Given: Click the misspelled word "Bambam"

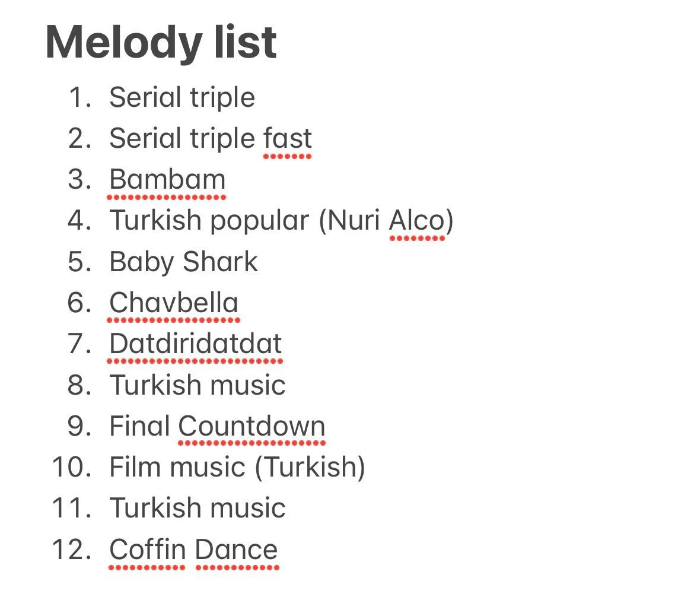Looking at the screenshot, I should tap(167, 180).
